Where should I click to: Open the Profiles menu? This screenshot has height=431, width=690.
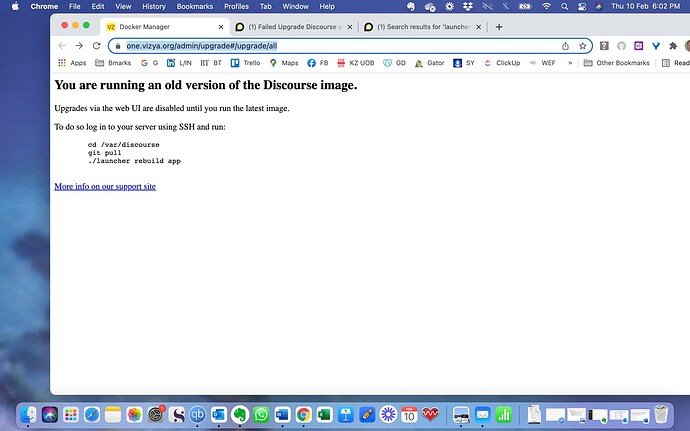click(x=236, y=6)
